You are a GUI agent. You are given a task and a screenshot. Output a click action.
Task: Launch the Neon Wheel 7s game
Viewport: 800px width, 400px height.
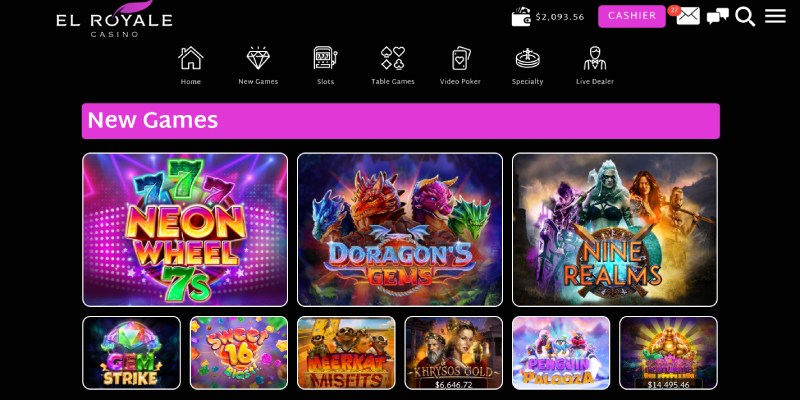pos(185,230)
